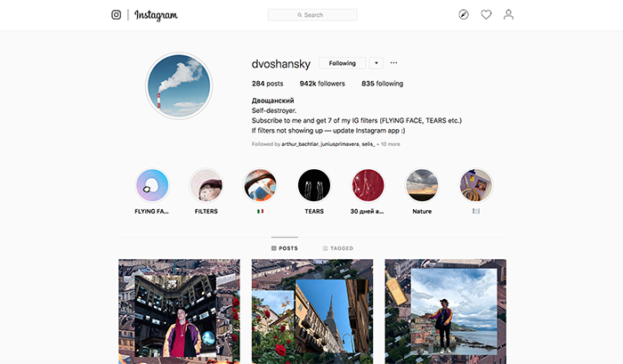Click the Search input field

[312, 15]
